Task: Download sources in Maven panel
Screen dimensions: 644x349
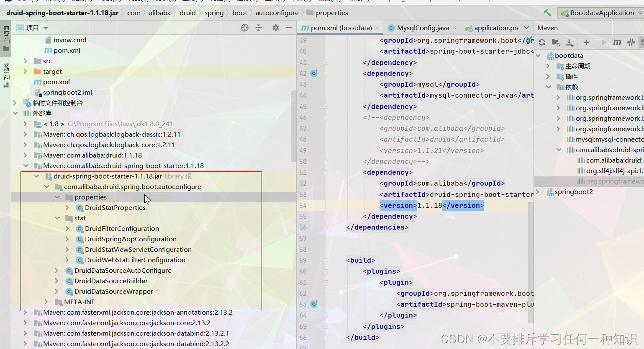Action: tap(570, 42)
